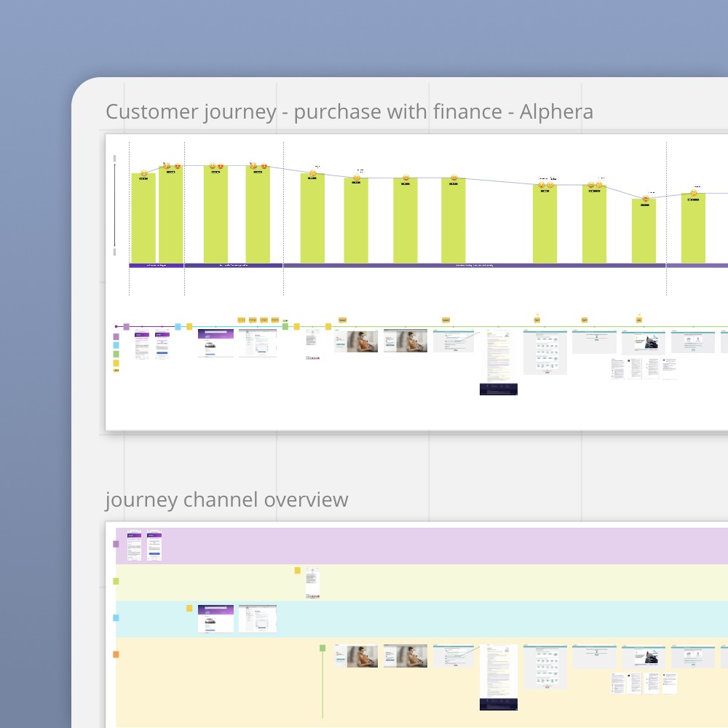
Task: Open the second man-with-glasses photo thumbnail in the top frame
Action: 405,341
